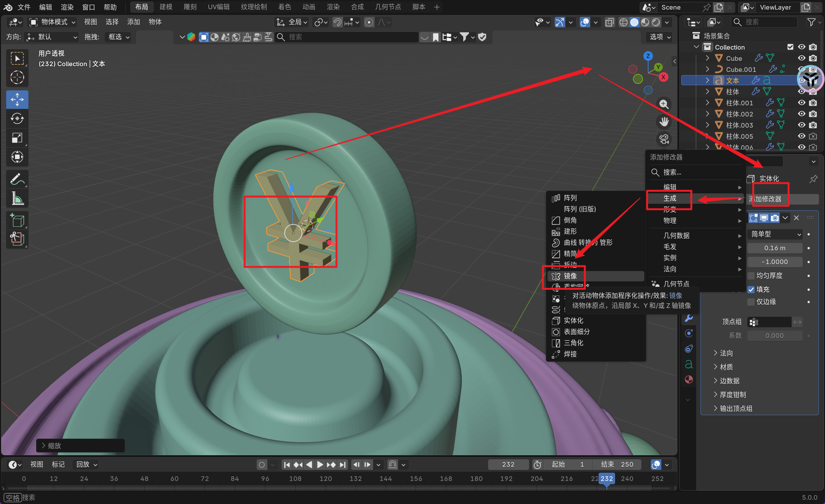Select the 3D Cursor tool
This screenshot has height=504, width=825.
[17, 78]
